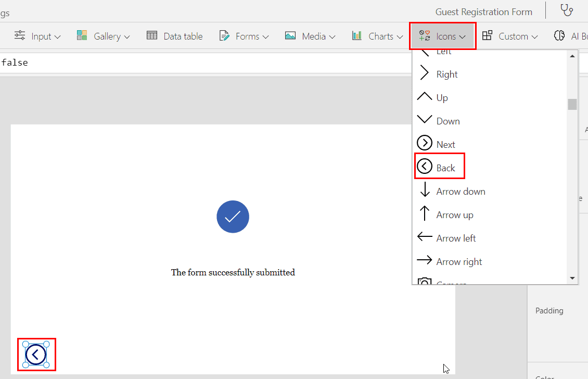Click the Gallery icon in the toolbar
The width and height of the screenshot is (588, 379).
coord(82,36)
